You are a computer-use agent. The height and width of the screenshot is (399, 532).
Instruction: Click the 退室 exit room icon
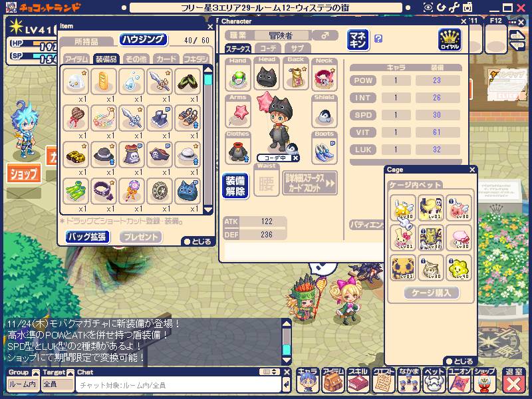[x=513, y=380]
